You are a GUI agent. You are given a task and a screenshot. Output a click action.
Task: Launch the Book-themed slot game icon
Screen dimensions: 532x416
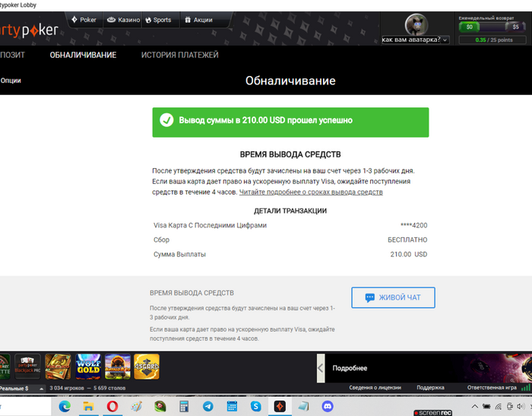[58, 367]
